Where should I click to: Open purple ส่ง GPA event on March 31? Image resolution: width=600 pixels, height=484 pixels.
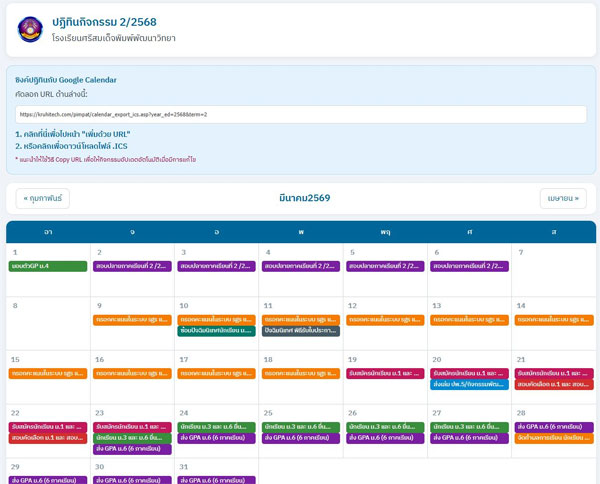click(217, 480)
